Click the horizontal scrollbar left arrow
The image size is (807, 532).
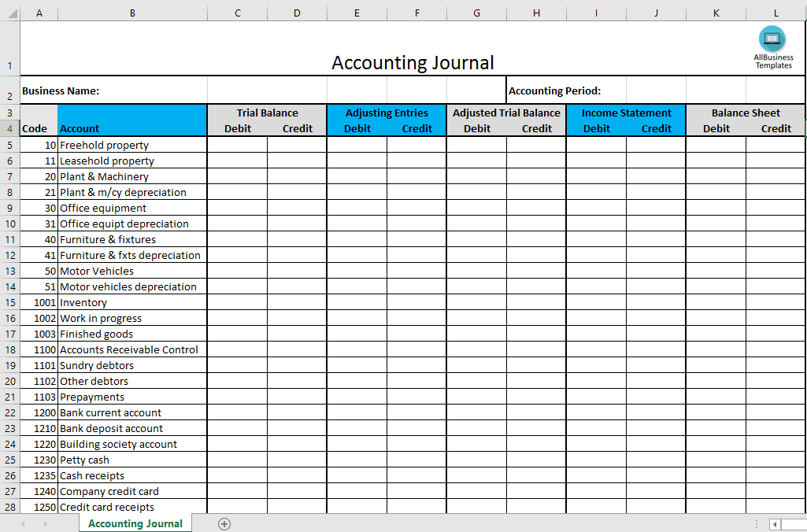click(x=776, y=524)
